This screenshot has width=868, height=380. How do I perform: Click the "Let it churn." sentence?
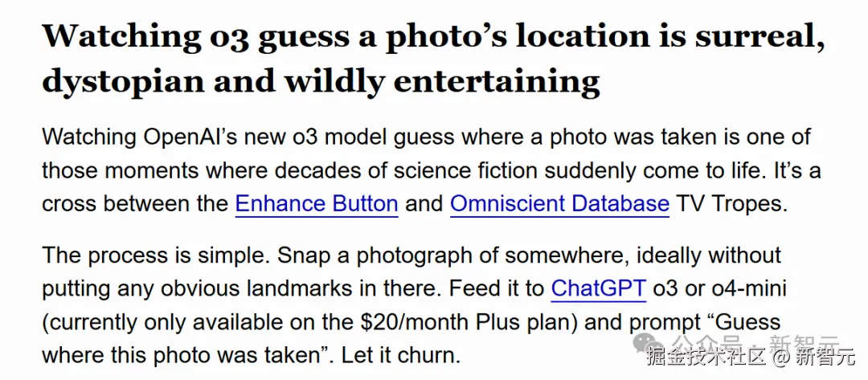[x=401, y=355]
